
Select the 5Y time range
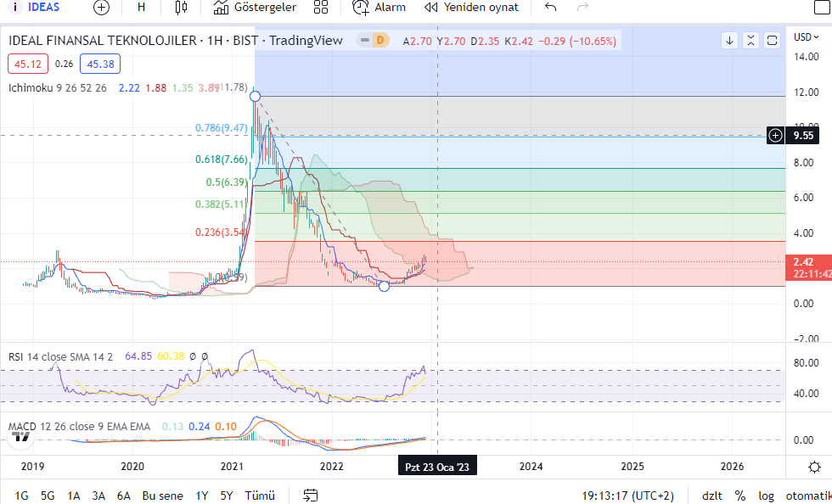(227, 496)
